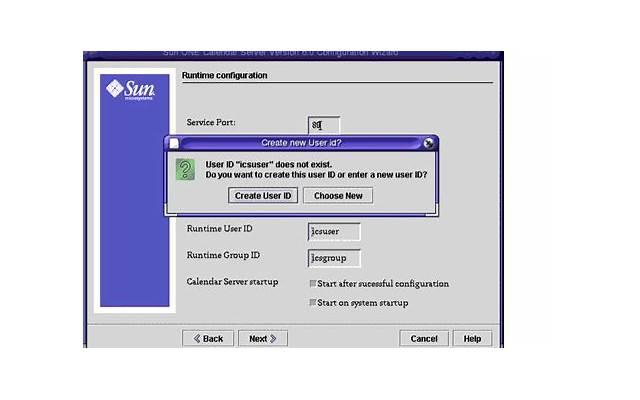Toggle Start on system startup checkbox
Image resolution: width=640 pixels, height=400 pixels.
click(313, 303)
